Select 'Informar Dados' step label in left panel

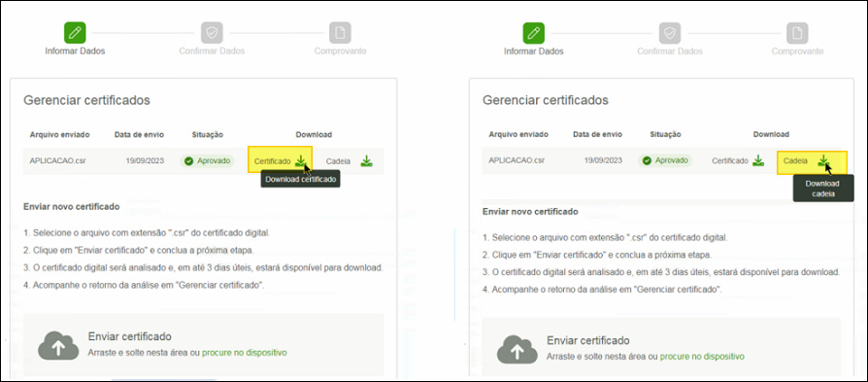point(75,51)
